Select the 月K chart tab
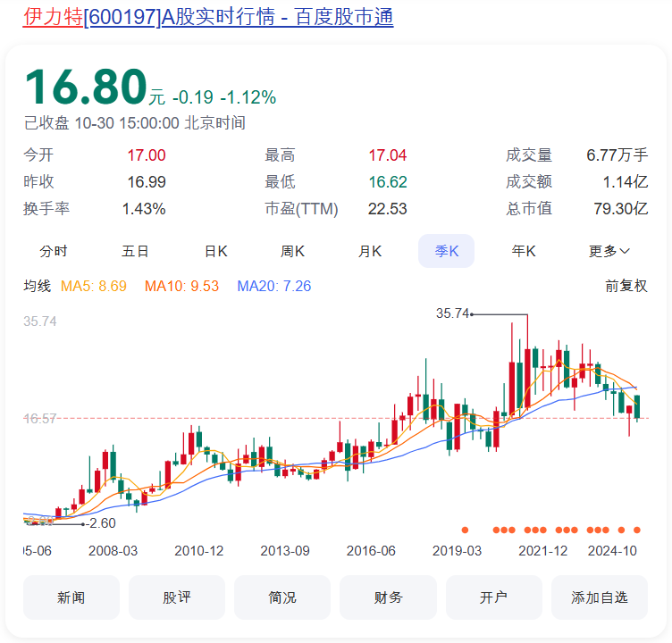The width and height of the screenshot is (672, 643). tap(370, 251)
